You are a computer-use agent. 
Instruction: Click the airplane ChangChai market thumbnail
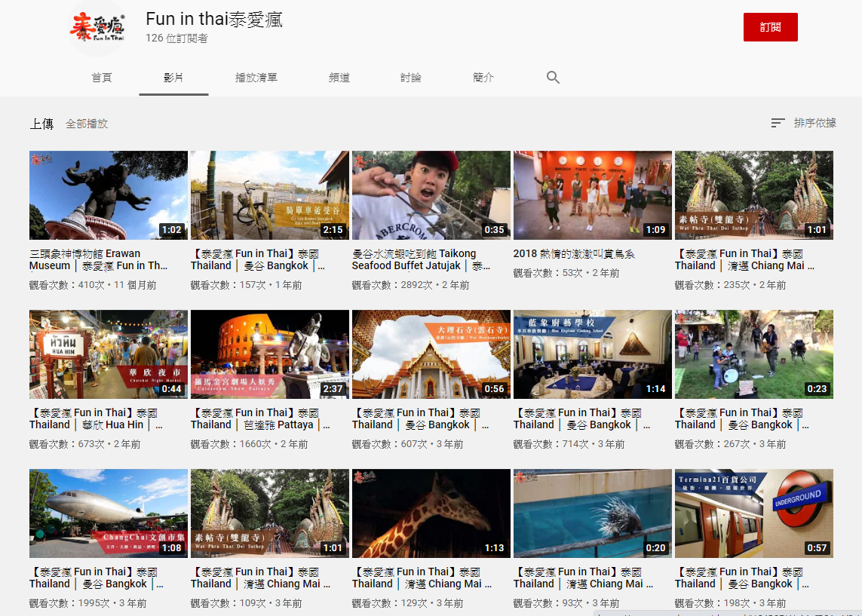point(109,513)
